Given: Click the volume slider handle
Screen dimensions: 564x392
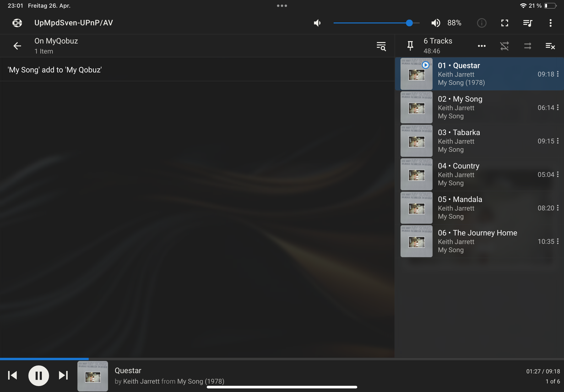Looking at the screenshot, I should pos(409,23).
